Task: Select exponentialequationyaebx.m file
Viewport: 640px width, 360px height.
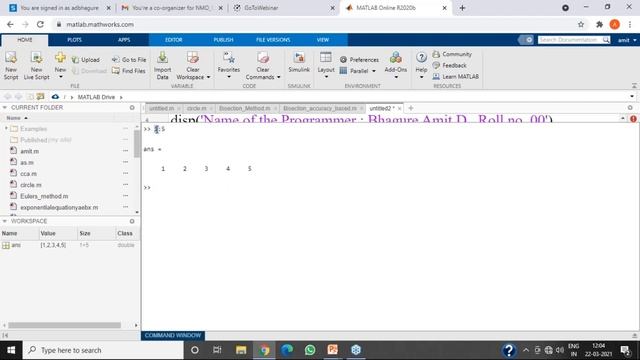Action: coord(59,207)
